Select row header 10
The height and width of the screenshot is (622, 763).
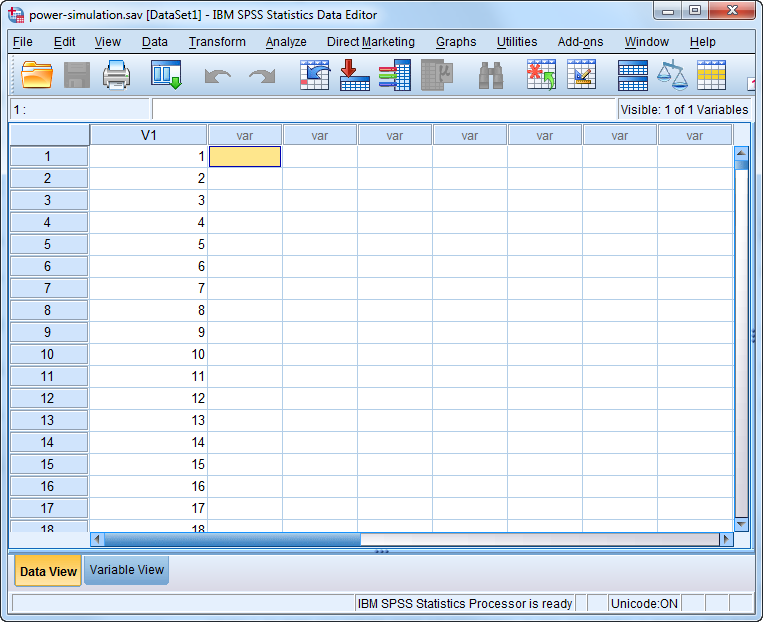point(49,354)
